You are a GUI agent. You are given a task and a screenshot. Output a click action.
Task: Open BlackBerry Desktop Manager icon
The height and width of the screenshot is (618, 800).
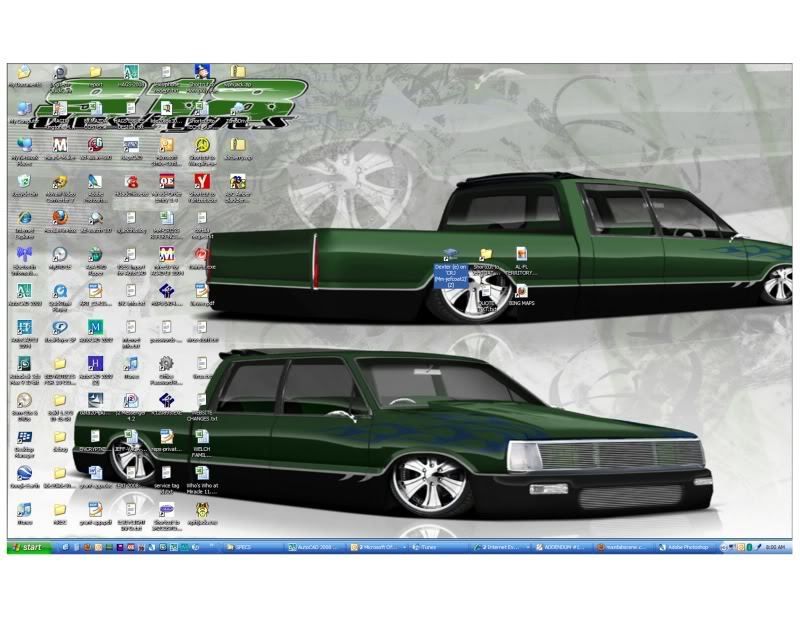click(x=25, y=438)
